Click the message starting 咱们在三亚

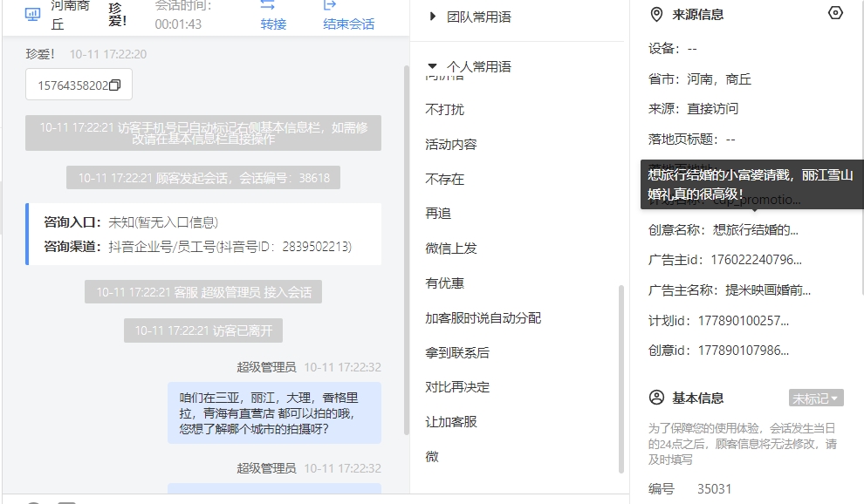(274, 413)
